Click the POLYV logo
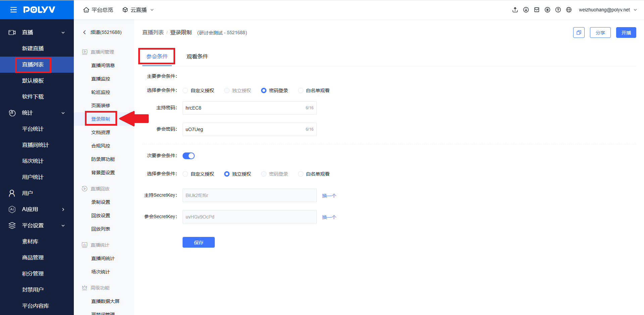 click(39, 10)
